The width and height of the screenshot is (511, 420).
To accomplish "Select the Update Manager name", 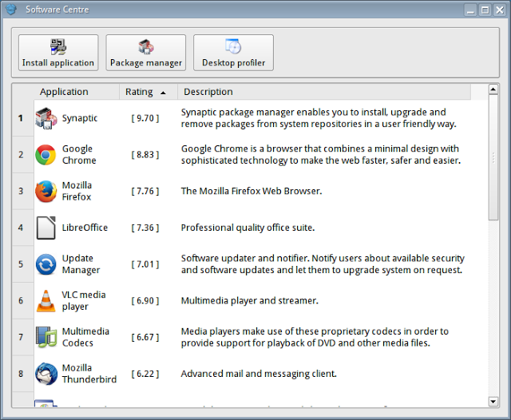I will click(81, 264).
